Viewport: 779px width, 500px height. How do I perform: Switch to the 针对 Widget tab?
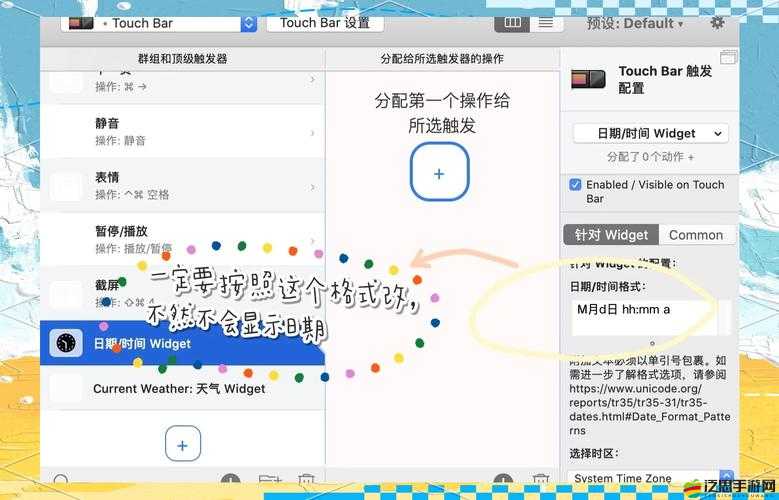point(611,235)
